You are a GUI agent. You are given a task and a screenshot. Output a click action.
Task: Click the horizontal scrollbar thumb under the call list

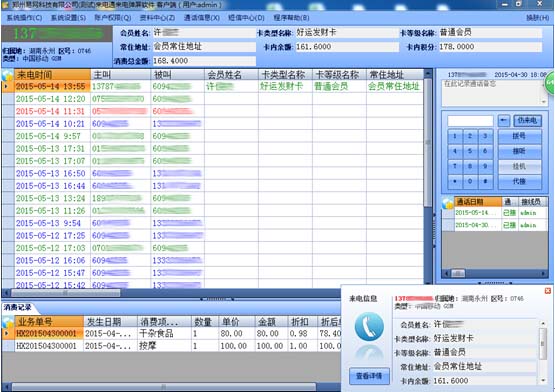pyautogui.click(x=65, y=293)
